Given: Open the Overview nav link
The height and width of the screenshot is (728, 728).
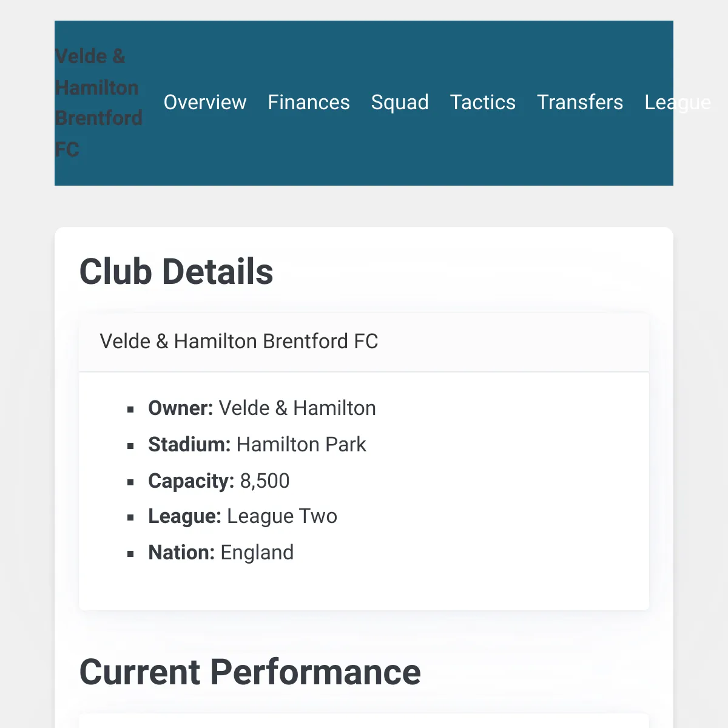Looking at the screenshot, I should tap(205, 103).
